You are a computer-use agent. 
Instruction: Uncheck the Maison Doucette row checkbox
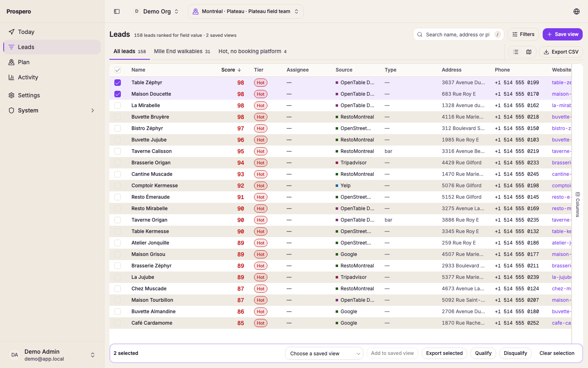[118, 94]
